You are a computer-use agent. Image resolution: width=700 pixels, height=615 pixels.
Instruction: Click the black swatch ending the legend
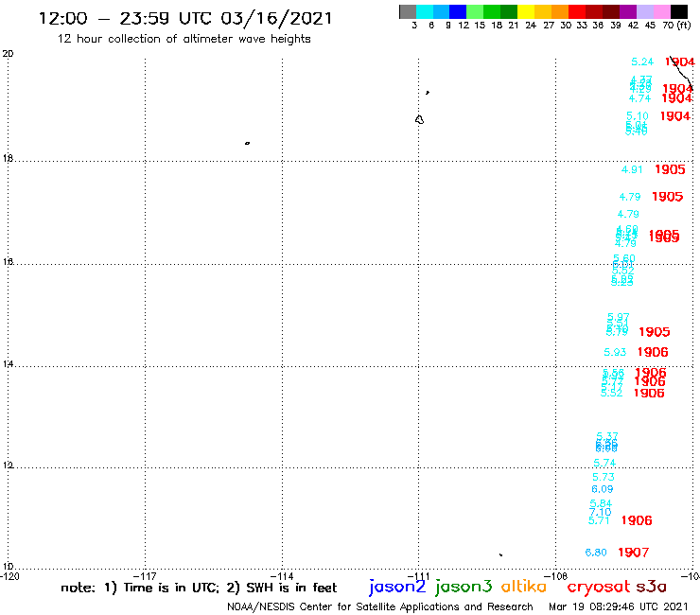[x=679, y=11]
